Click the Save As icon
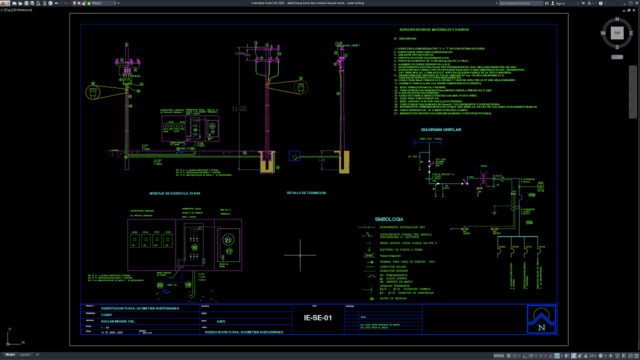Image resolution: width=640 pixels, height=360 pixels. [32, 3]
